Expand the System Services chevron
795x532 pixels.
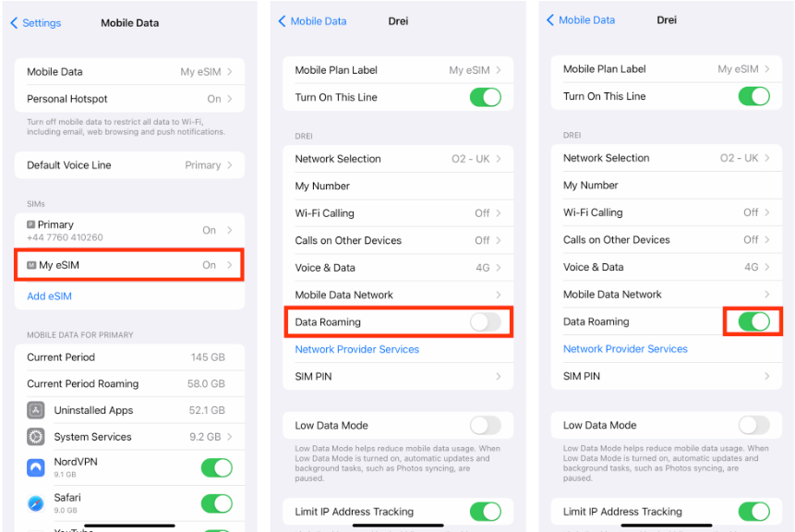[x=230, y=437]
